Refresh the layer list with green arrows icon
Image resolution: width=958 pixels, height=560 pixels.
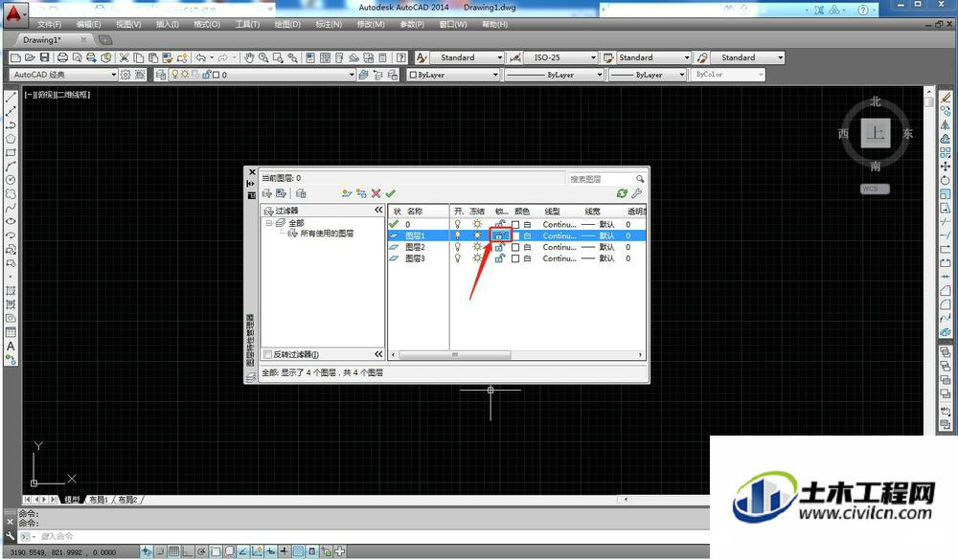(622, 193)
